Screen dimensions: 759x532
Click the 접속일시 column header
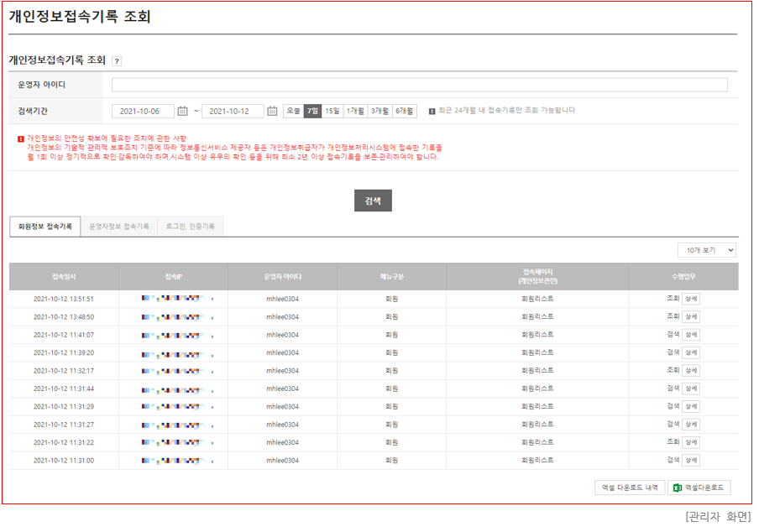64,277
